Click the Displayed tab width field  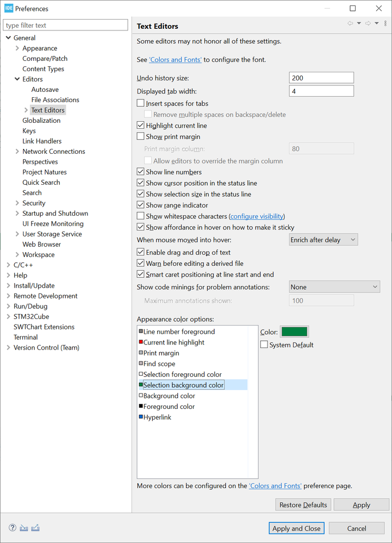point(321,91)
